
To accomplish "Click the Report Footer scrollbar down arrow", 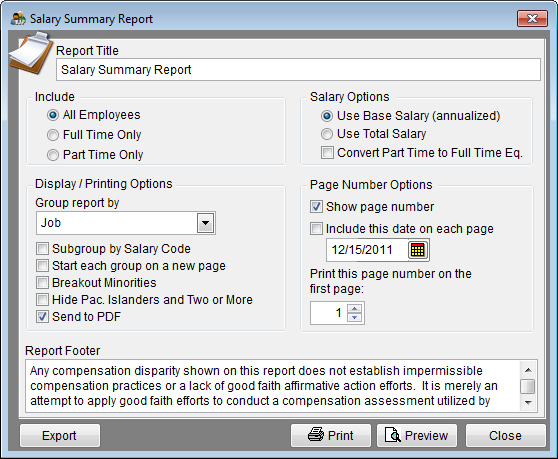I will [x=528, y=403].
